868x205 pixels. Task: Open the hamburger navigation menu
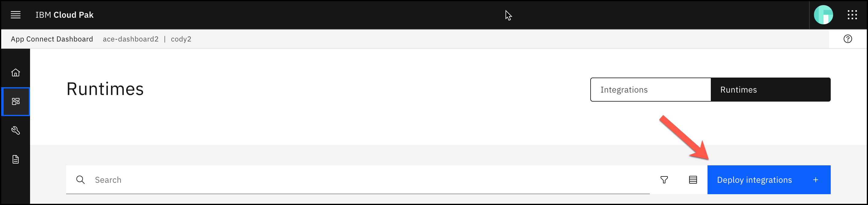(16, 15)
